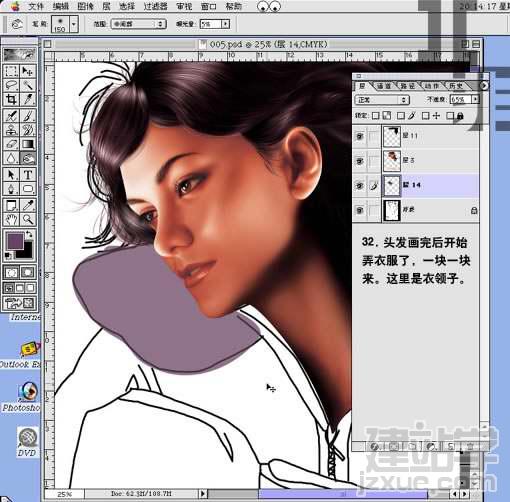Select the Pen tool
This screenshot has height=502, width=510.
[x=11, y=189]
